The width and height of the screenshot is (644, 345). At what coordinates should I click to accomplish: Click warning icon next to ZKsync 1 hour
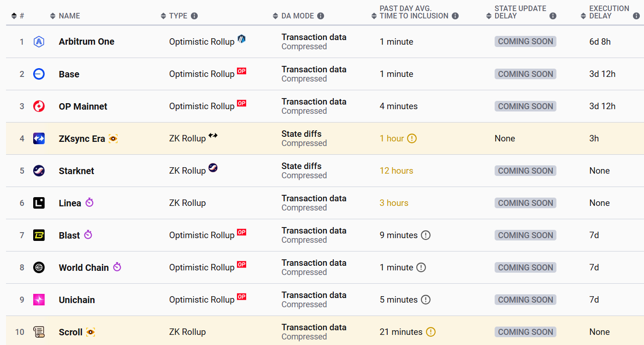click(x=412, y=138)
